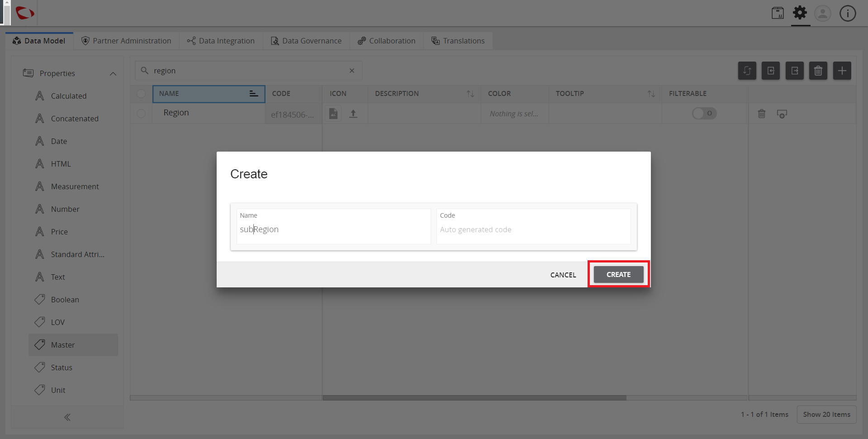This screenshot has height=439, width=868.
Task: Open the Translations tab
Action: tap(458, 41)
